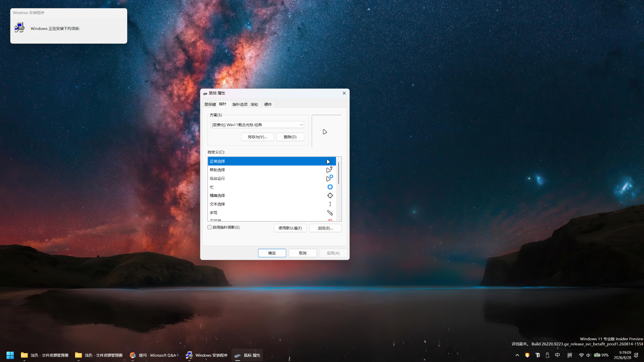Screen dimensions: 644x362
Task: Click the 浏览(B)... button
Action: 325,228
